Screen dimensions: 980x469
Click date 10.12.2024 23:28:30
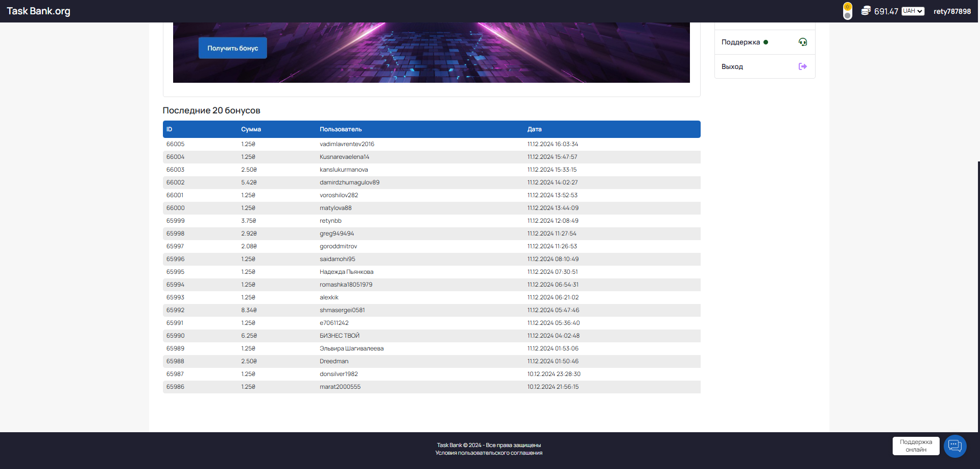click(554, 374)
